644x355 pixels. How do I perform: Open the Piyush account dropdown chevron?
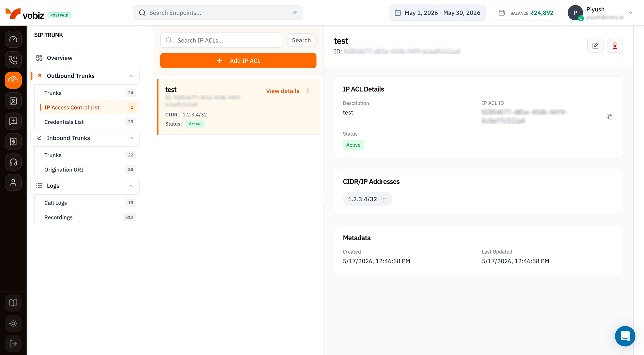point(630,13)
